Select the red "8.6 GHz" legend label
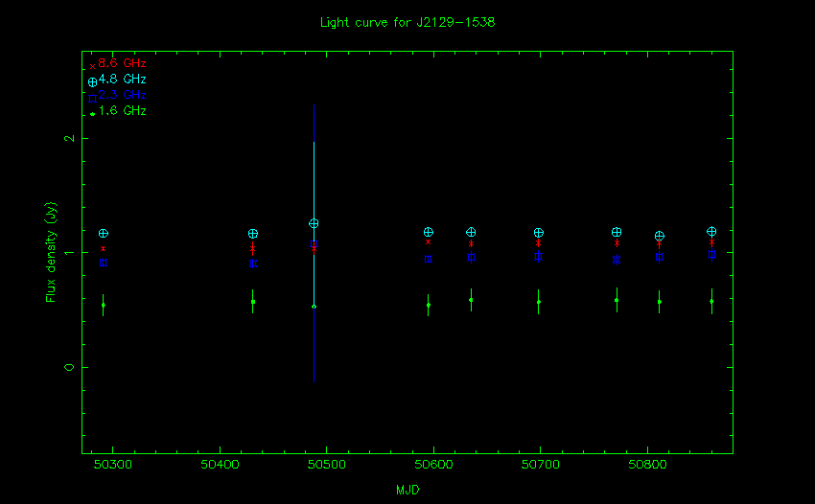This screenshot has width=815, height=504. 122,63
